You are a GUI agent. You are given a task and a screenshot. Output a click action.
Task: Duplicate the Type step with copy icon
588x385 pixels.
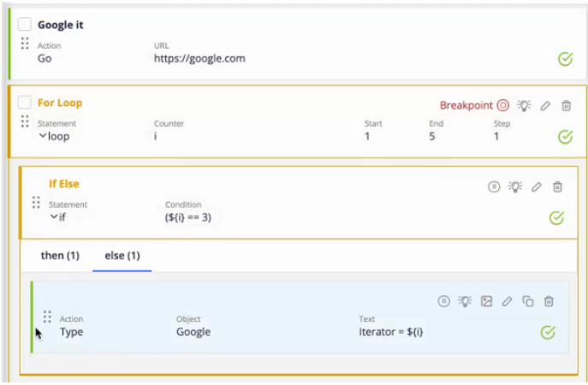click(528, 301)
